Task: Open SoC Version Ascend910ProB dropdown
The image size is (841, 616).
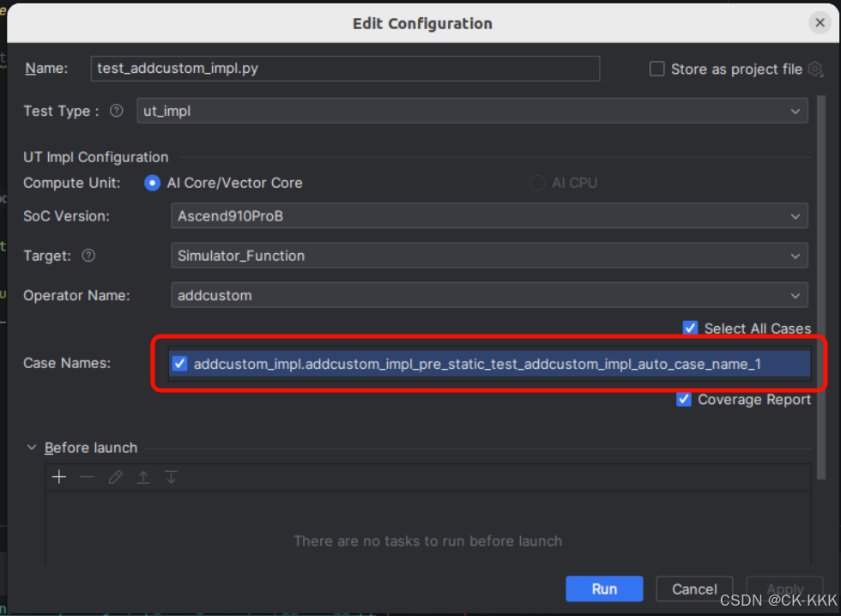Action: (489, 216)
